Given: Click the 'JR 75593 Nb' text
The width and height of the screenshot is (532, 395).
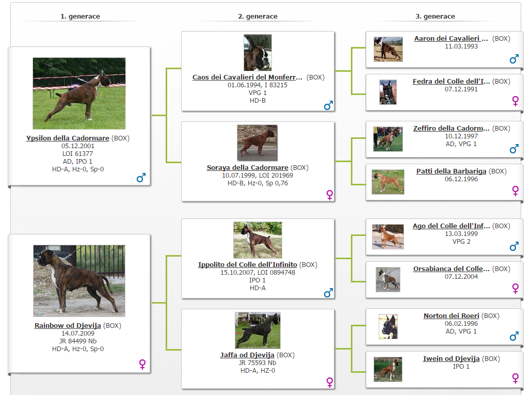Looking at the screenshot, I should point(257,363).
